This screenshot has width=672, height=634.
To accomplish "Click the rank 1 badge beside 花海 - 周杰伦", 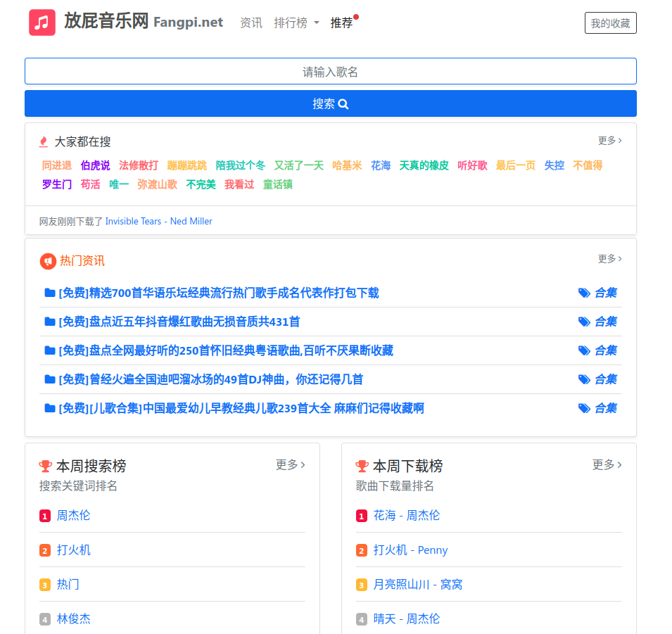I will pyautogui.click(x=362, y=516).
